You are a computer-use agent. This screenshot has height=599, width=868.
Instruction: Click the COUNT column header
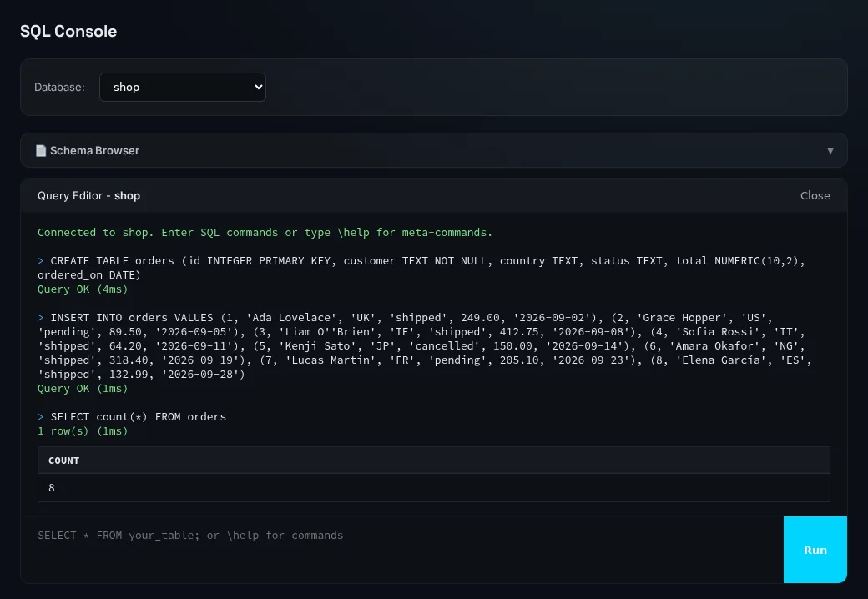coord(63,461)
